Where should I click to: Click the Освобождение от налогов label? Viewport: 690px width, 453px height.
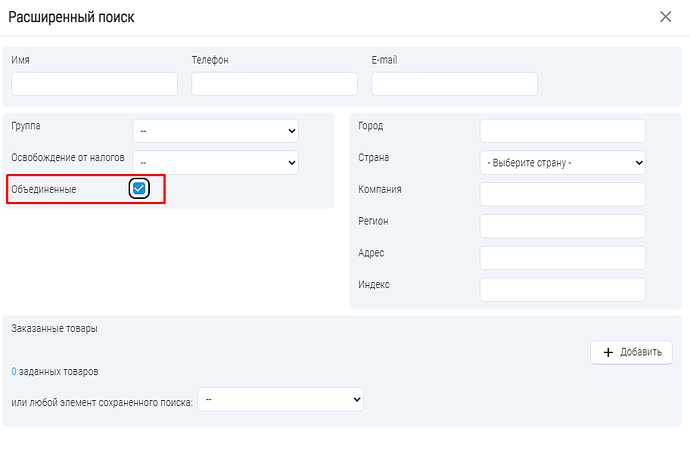click(x=68, y=158)
